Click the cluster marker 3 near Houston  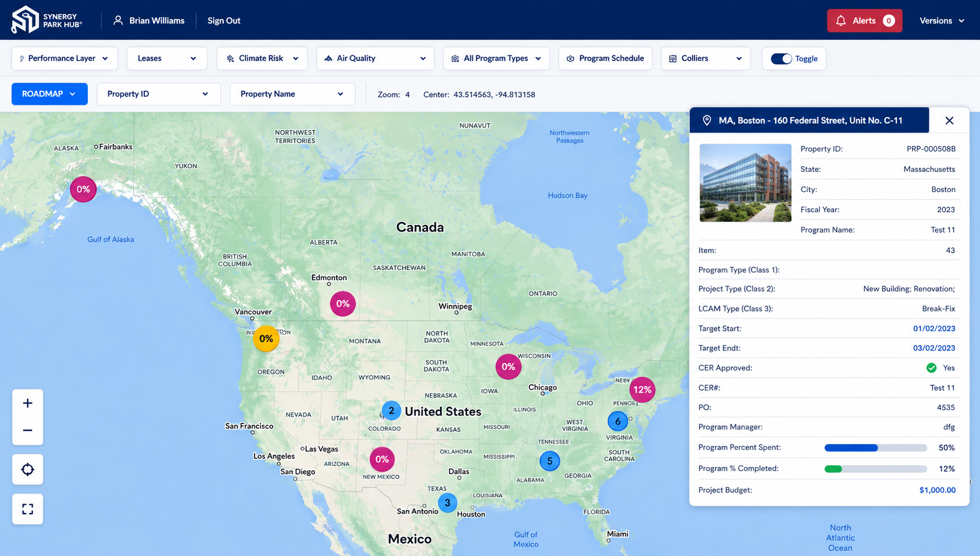[x=447, y=503]
